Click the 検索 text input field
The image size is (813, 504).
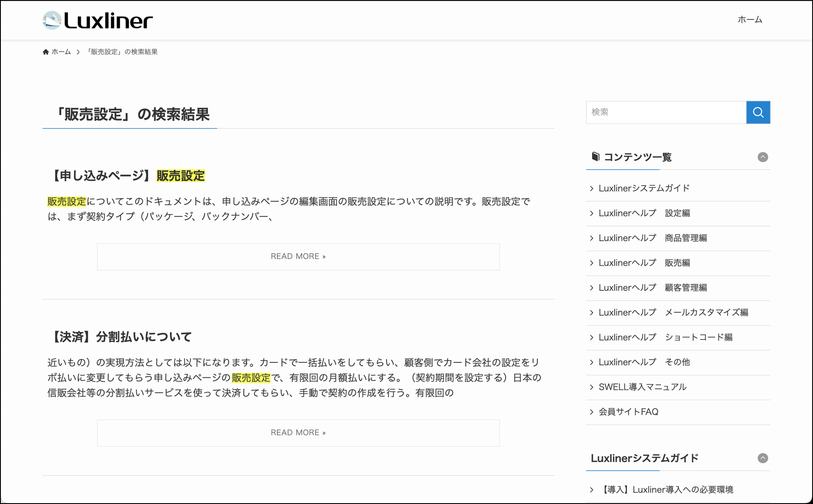click(666, 113)
